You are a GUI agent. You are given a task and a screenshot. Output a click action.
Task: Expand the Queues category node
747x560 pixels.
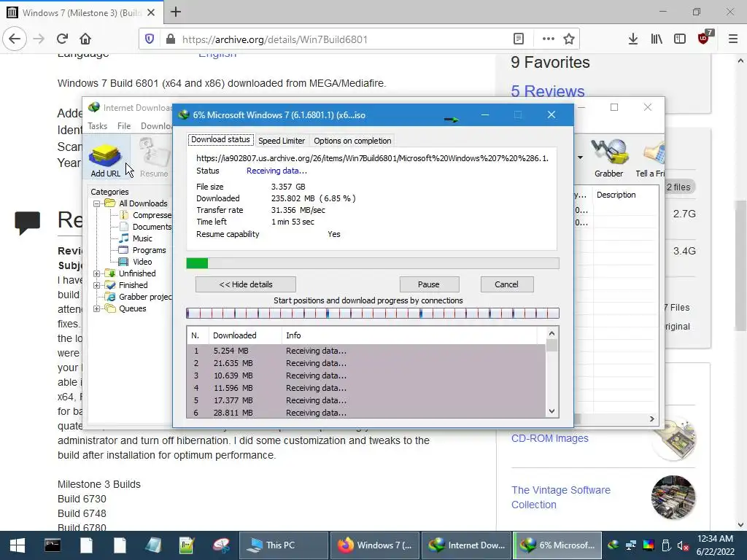97,308
